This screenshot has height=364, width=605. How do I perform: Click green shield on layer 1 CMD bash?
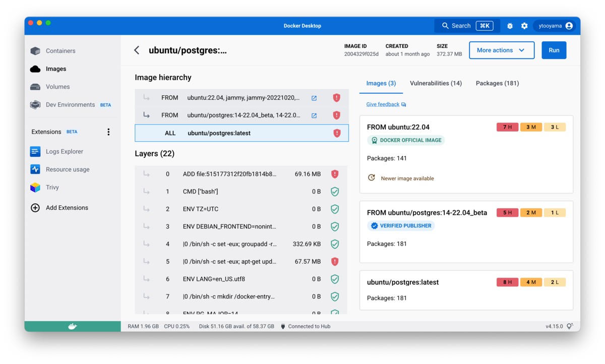tap(335, 192)
